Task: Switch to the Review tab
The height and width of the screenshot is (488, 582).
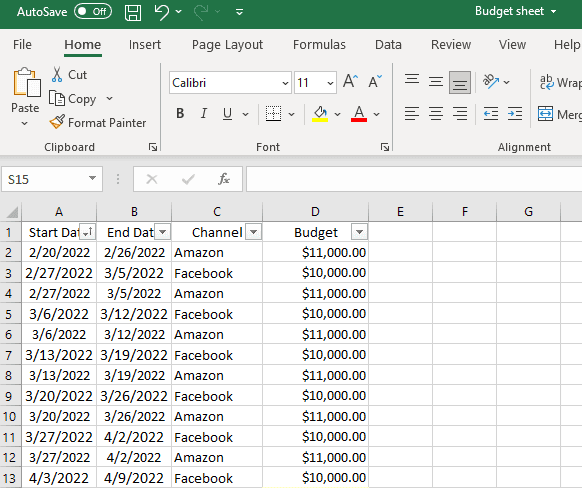Action: point(451,45)
